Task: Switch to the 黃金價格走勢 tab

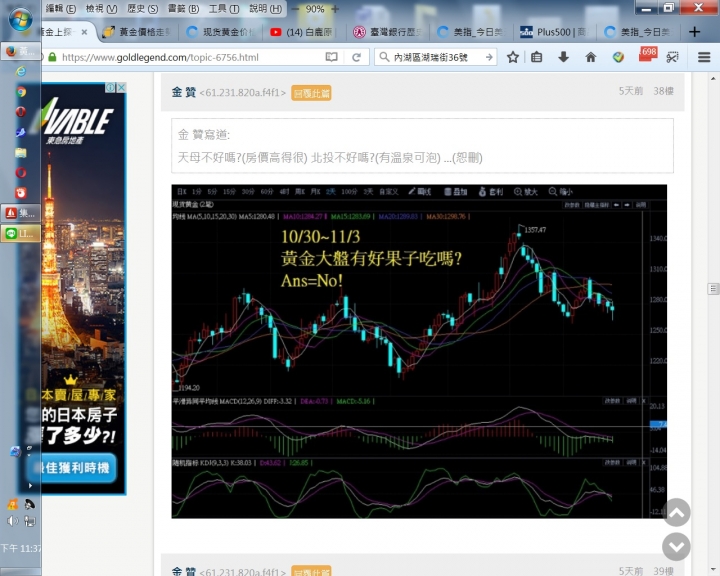Action: [x=137, y=32]
